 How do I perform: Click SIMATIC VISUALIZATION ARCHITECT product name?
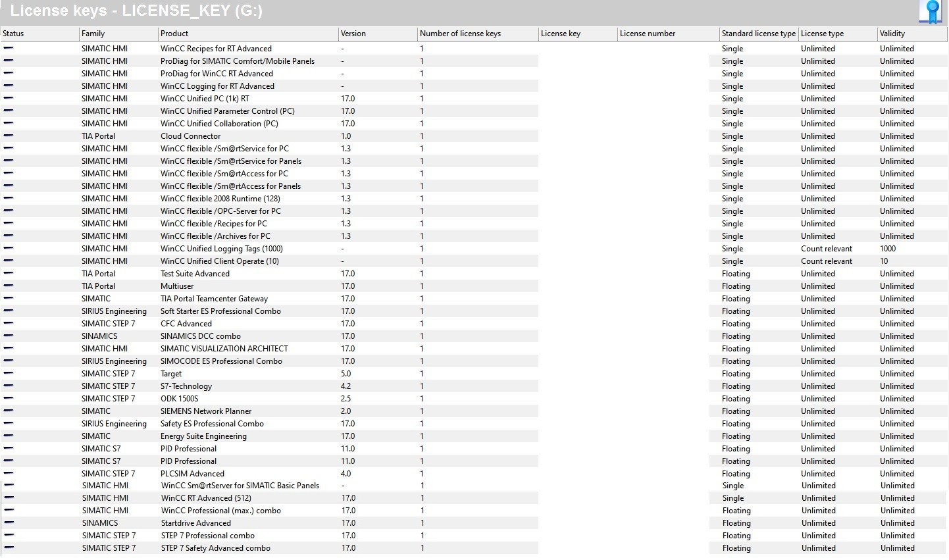point(224,349)
